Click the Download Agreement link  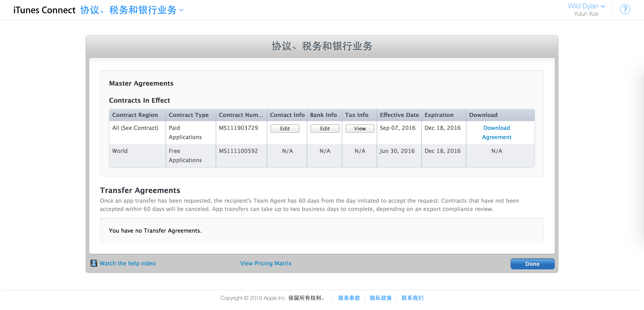tap(496, 132)
